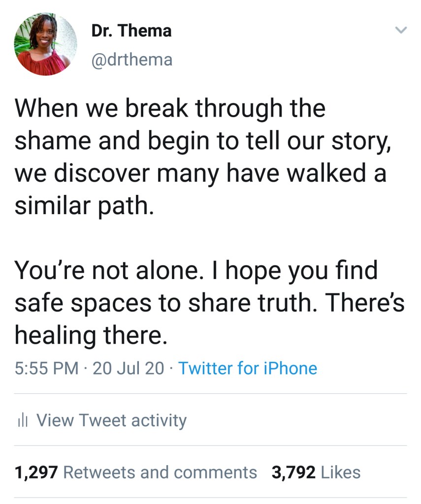The width and height of the screenshot is (421, 504).
Task: Open the tweet options chevron menu
Action: pos(401,31)
